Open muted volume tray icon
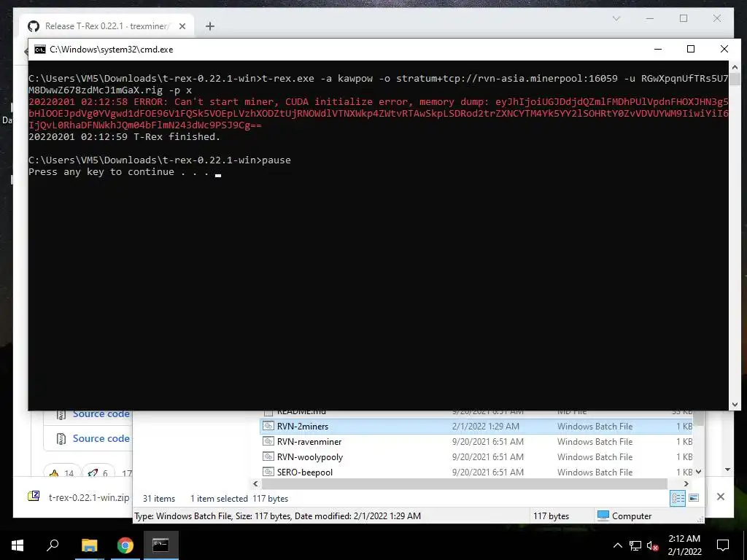 pos(653,545)
